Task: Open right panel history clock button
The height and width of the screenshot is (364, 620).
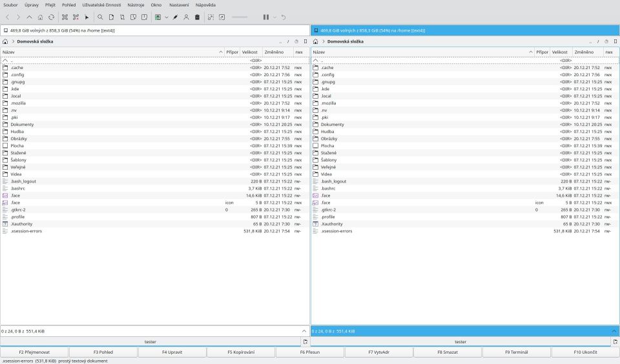Action: 606,41
